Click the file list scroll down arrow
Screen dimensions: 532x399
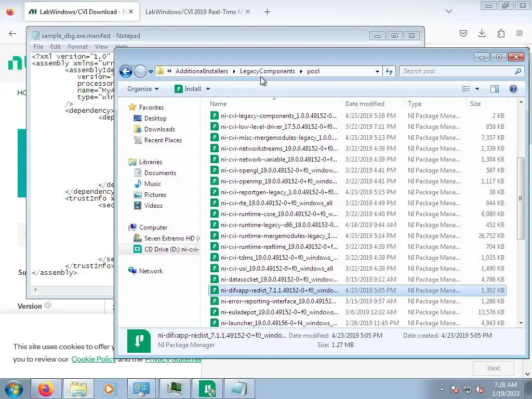521,323
